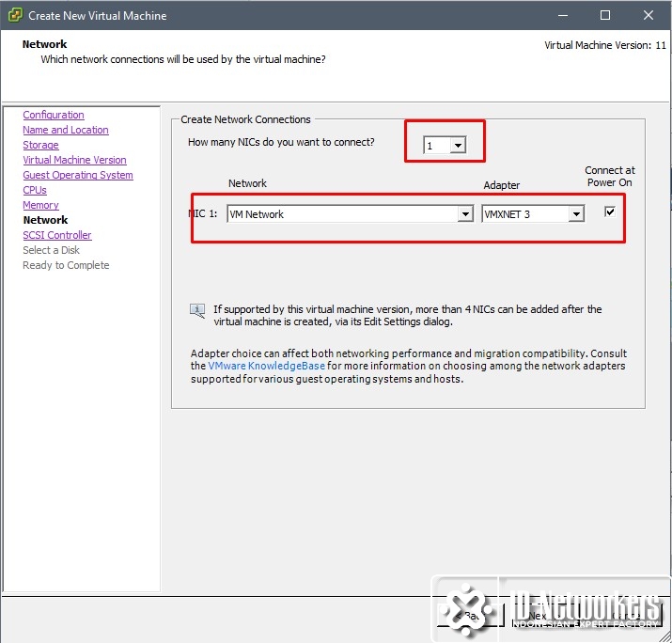This screenshot has height=643, width=672.
Task: Open the number of NICs dropdown
Action: [x=458, y=146]
